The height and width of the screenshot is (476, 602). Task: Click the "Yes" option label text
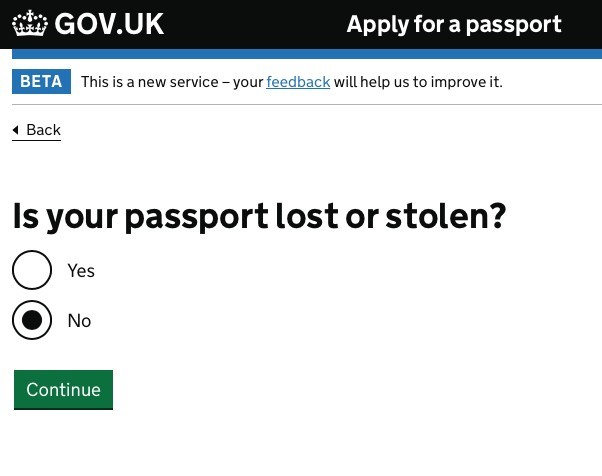point(81,271)
